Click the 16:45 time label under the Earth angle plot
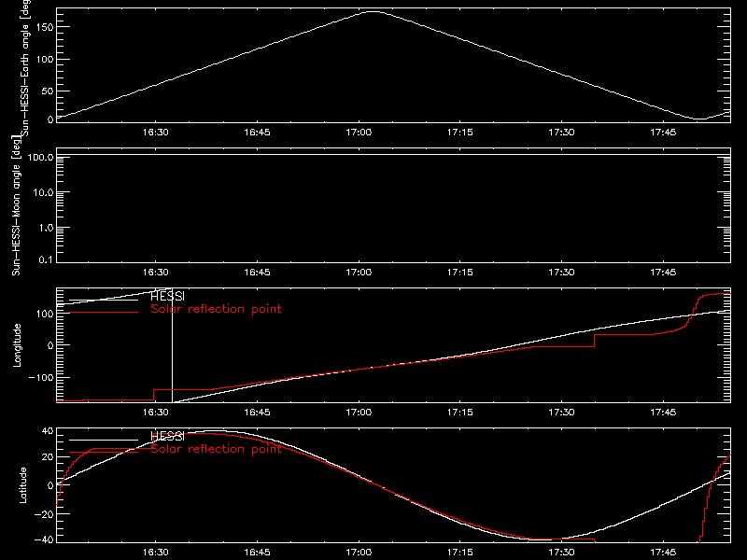 [x=257, y=133]
